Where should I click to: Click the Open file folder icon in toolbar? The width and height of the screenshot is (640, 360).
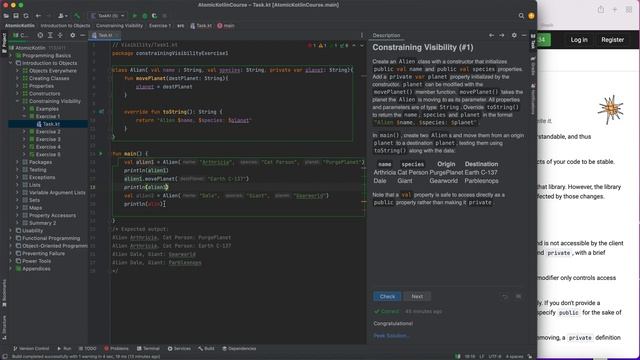6,16
